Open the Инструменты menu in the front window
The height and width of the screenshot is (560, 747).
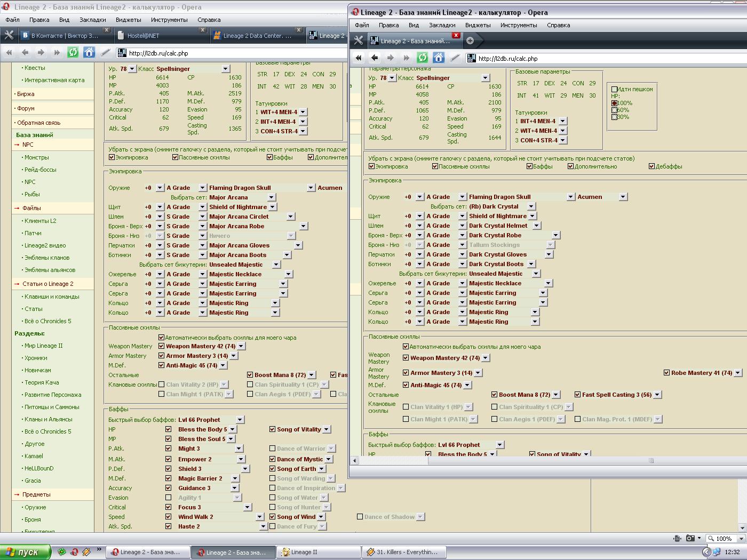pyautogui.click(x=519, y=25)
